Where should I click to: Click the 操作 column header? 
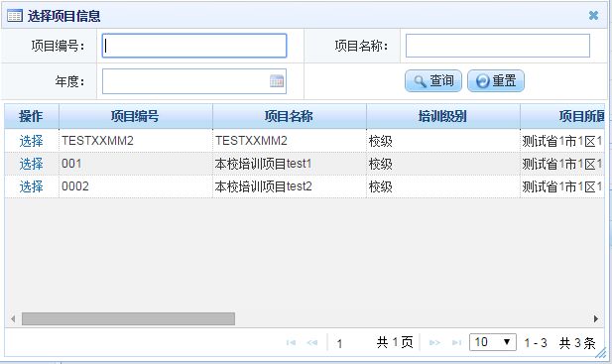[x=31, y=116]
